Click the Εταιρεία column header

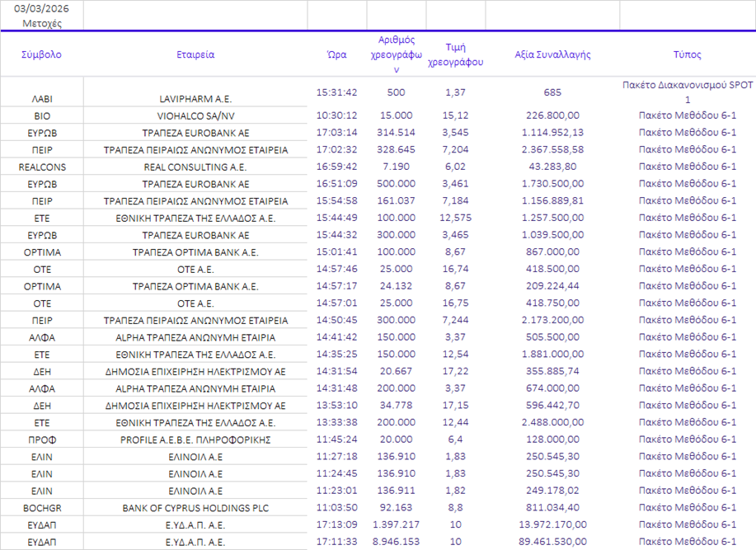195,54
